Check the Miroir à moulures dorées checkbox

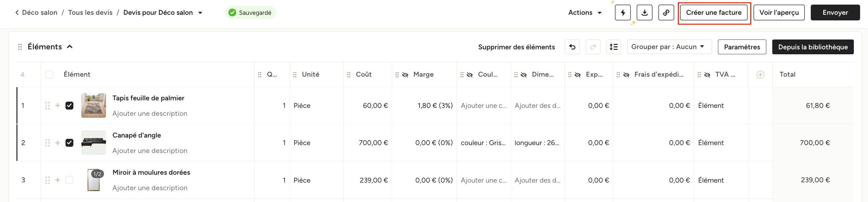coord(69,180)
